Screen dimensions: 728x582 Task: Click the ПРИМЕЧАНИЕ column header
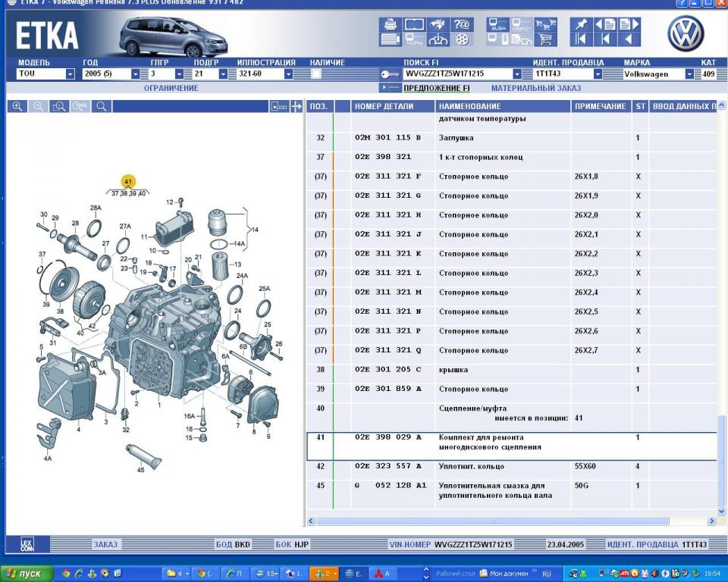[601, 106]
